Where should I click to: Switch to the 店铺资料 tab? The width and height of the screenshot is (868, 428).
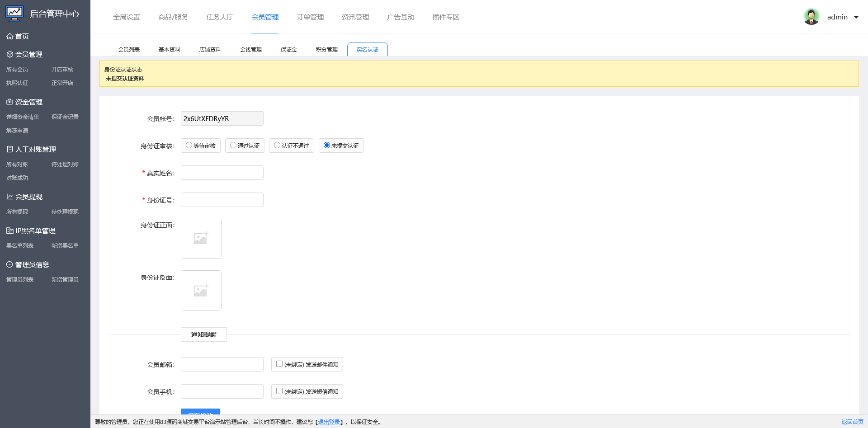tap(210, 49)
